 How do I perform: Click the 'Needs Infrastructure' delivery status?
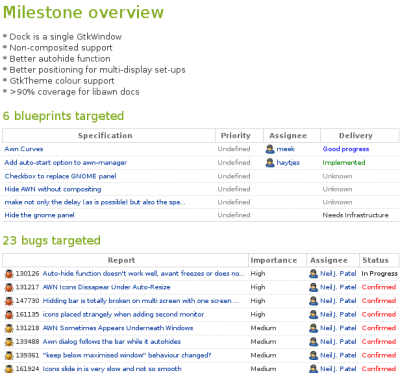point(355,215)
